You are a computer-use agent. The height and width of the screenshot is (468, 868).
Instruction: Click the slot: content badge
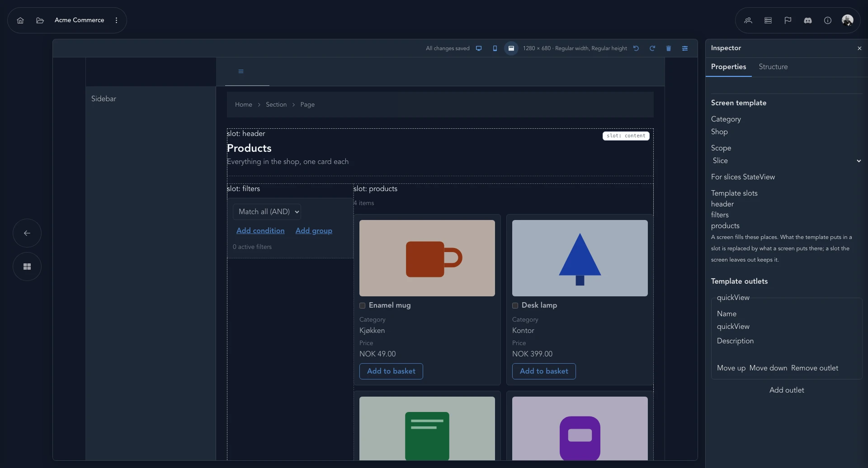pyautogui.click(x=626, y=136)
